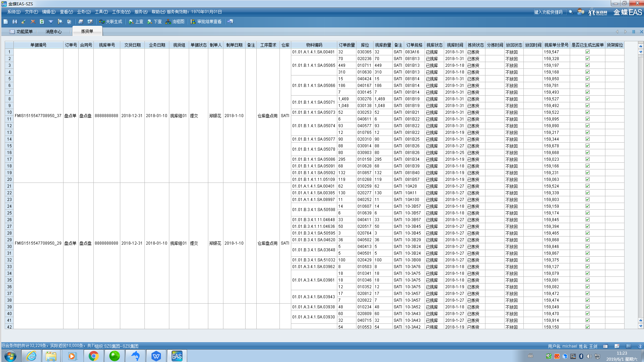Open the 流程图 flowchart view

tap(175, 21)
